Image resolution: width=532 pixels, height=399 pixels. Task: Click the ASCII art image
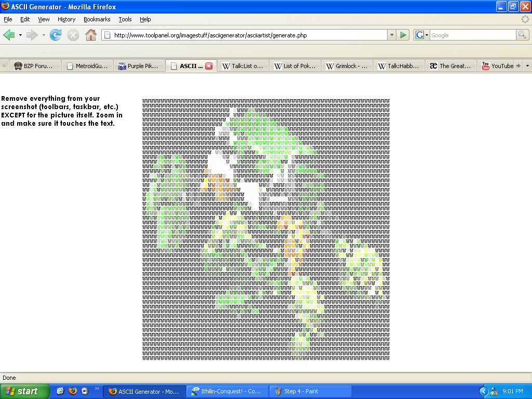(x=266, y=230)
